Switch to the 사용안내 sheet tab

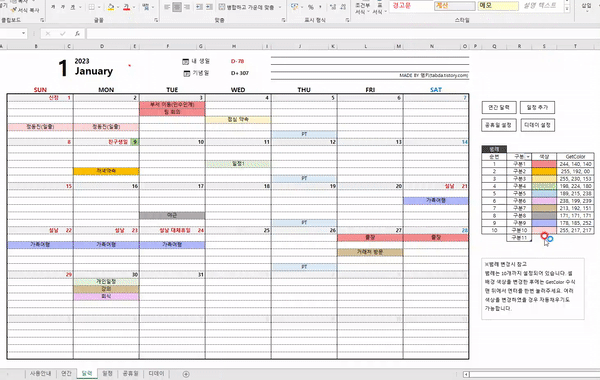[41, 373]
